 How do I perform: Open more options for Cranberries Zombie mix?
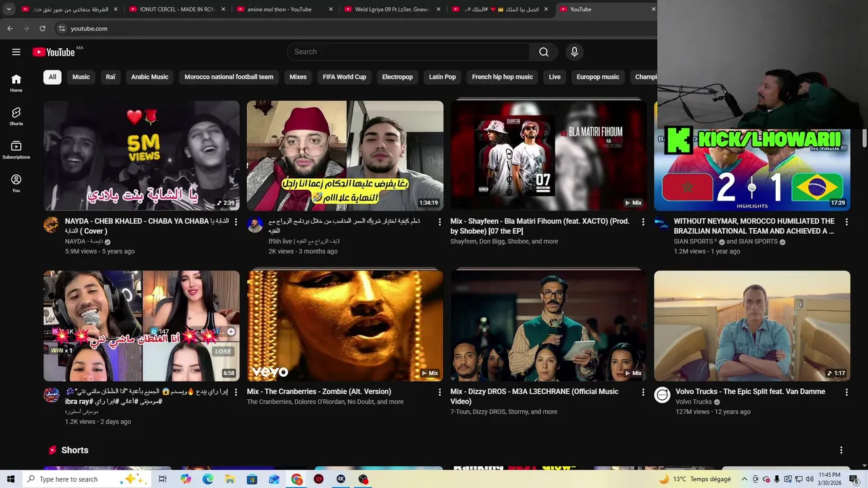coord(439,392)
